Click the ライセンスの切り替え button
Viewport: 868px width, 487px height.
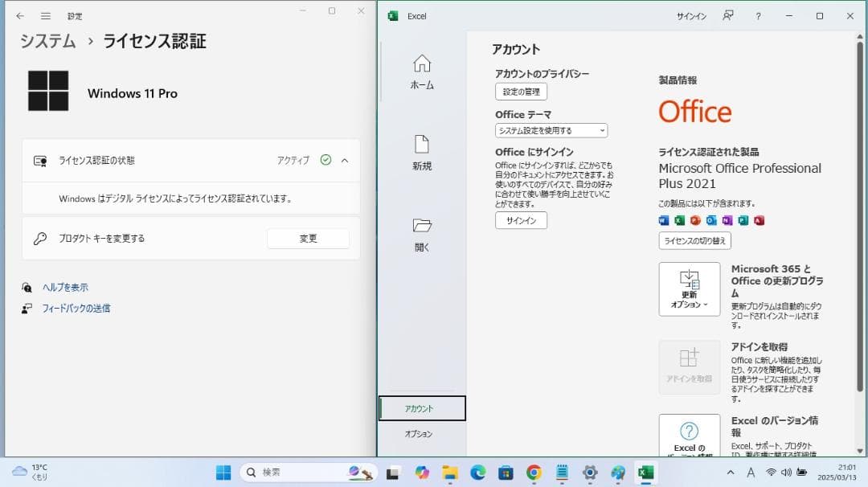(694, 241)
